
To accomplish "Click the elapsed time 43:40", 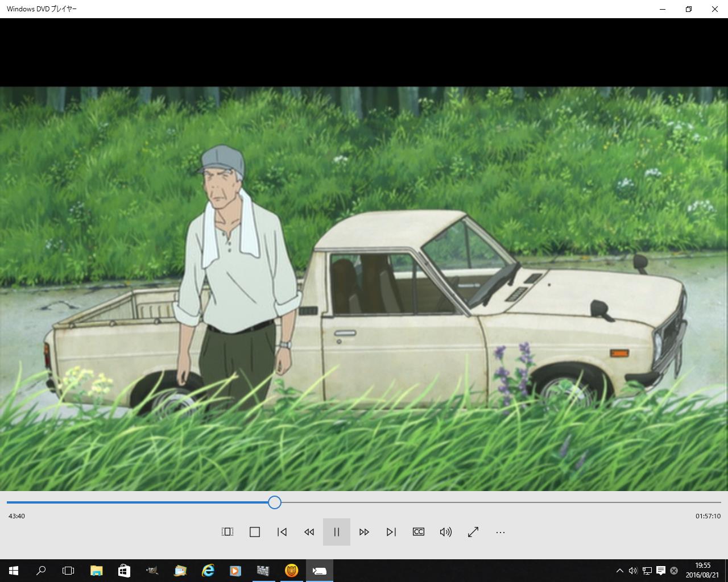I will [16, 516].
